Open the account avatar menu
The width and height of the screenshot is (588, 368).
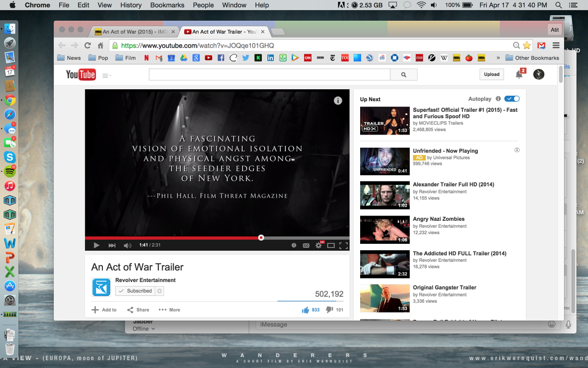pyautogui.click(x=539, y=74)
